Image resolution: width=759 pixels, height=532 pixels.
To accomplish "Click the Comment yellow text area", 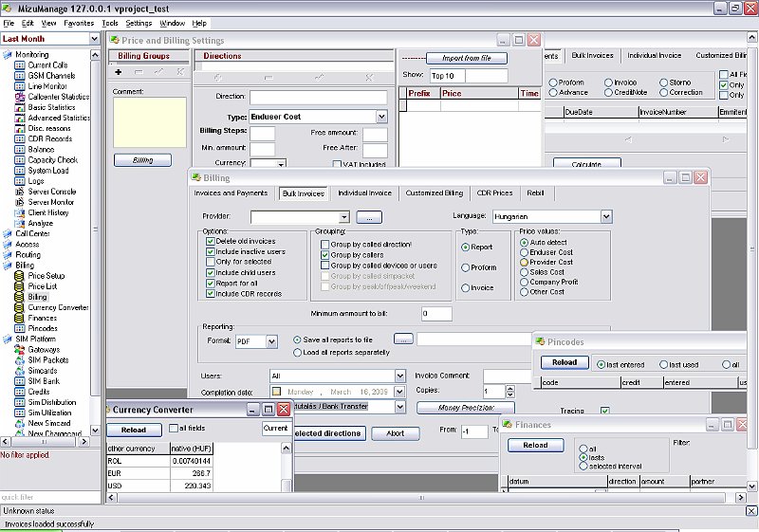I will click(150, 122).
